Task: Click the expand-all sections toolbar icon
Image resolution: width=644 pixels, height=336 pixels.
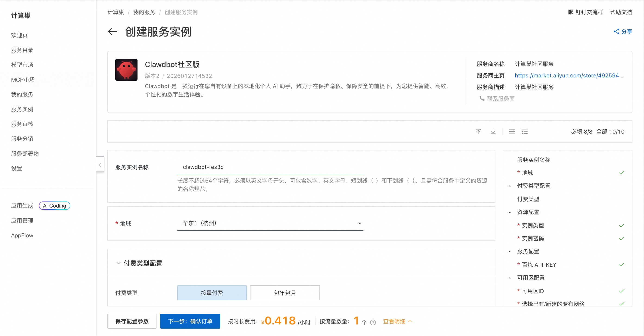Action: tap(493, 131)
